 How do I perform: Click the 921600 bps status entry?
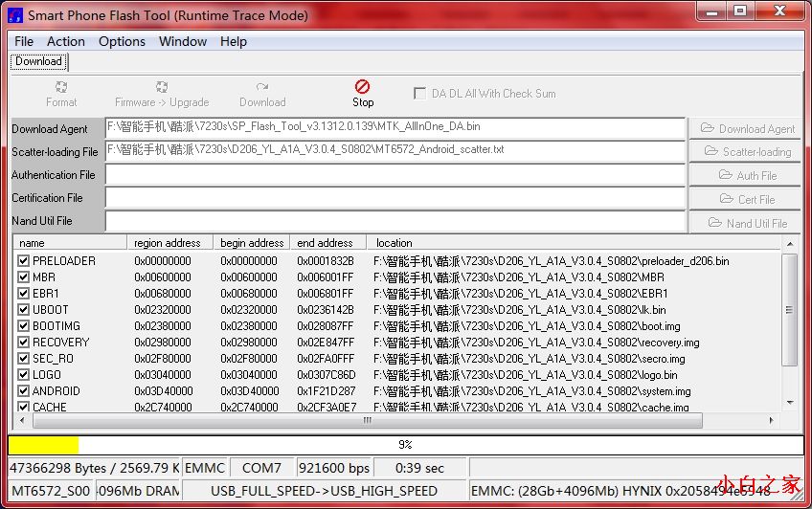334,468
